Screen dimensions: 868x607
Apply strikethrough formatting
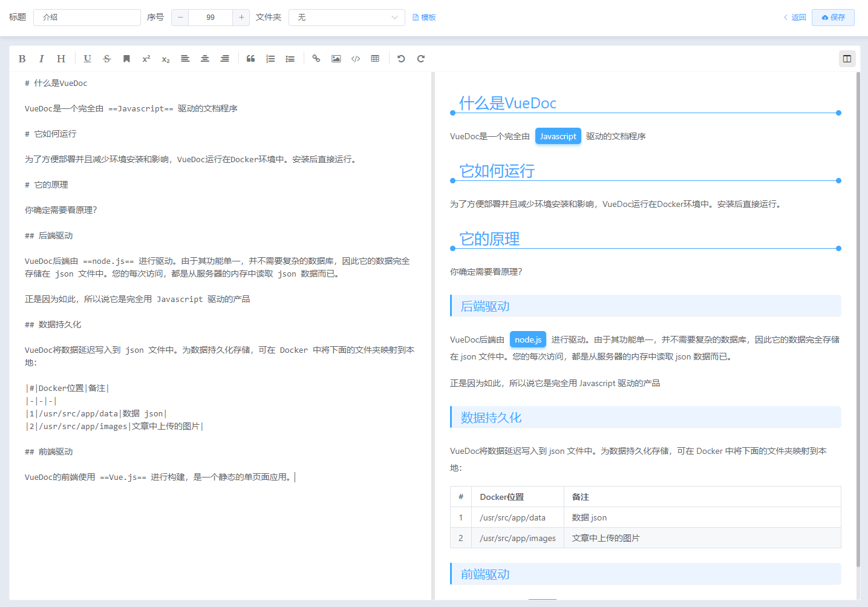coord(107,59)
